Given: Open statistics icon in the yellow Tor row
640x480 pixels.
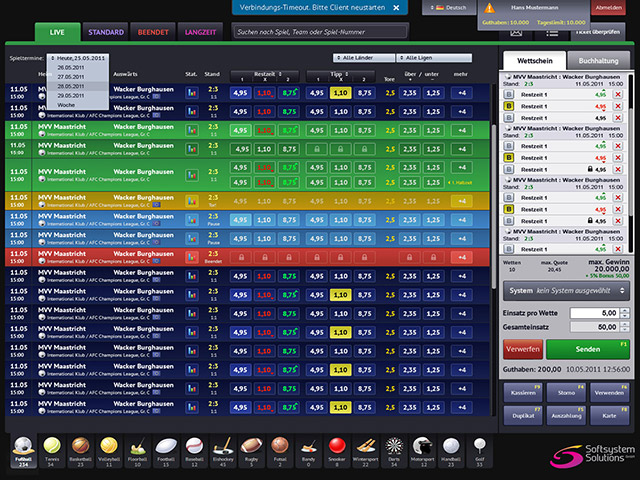Looking at the screenshot, I should [191, 201].
